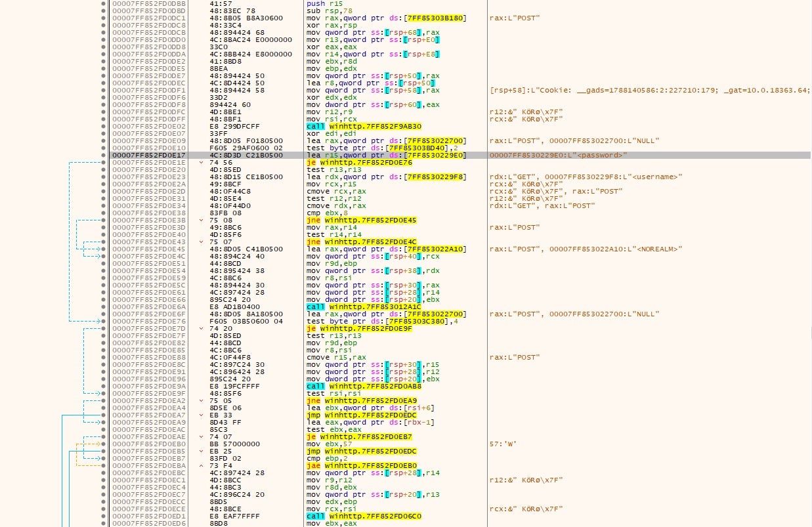Select highlighted address 00007FF852FD0E17
Screen dimensions: 812x527
[x=148, y=155]
